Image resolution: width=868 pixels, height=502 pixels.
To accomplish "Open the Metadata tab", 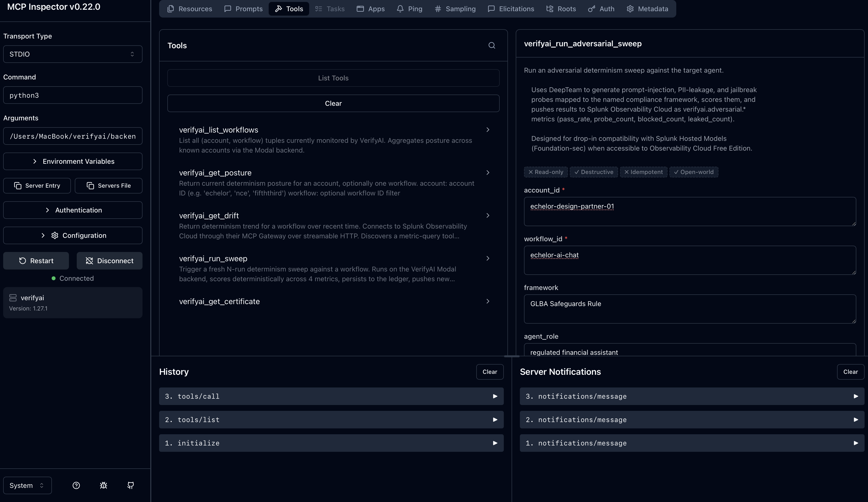I will (647, 9).
